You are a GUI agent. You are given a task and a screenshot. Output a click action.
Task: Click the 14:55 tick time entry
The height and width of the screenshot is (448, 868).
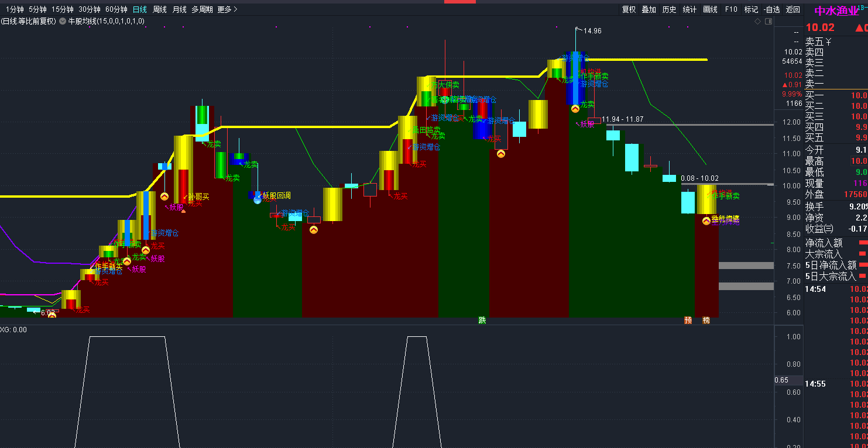(815, 384)
